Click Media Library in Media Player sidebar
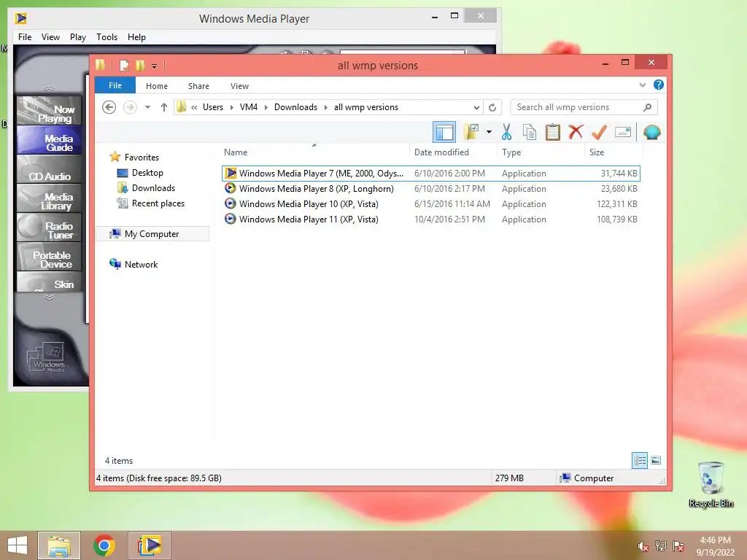Viewport: 747px width, 560px height. tap(50, 199)
